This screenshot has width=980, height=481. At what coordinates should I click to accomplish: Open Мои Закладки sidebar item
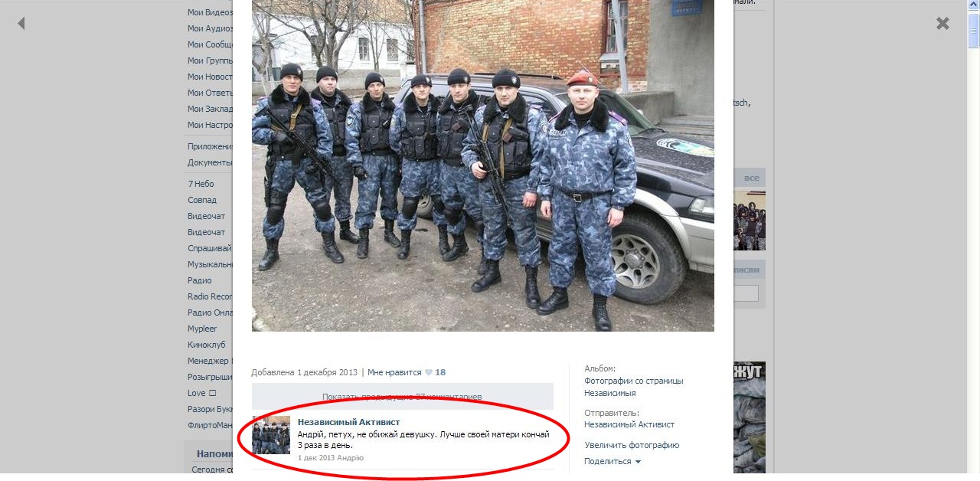coord(210,109)
